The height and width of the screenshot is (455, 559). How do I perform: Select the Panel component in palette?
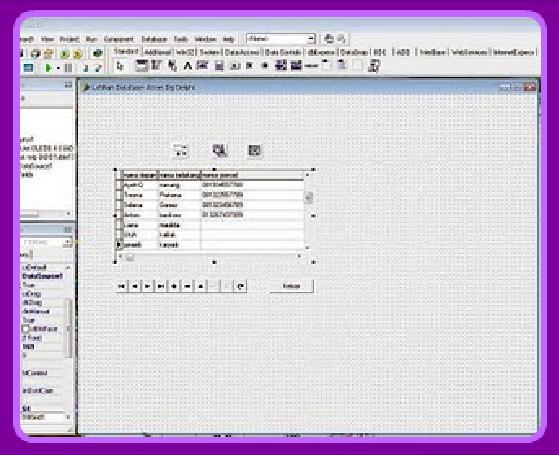357,66
